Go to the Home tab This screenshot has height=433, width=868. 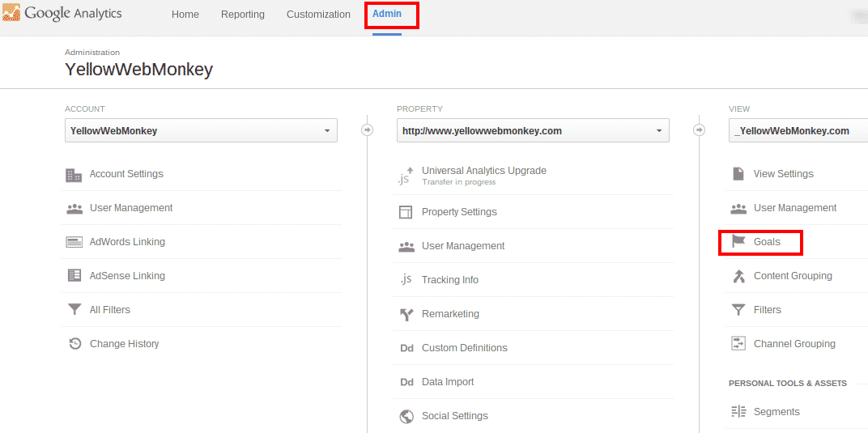point(185,15)
